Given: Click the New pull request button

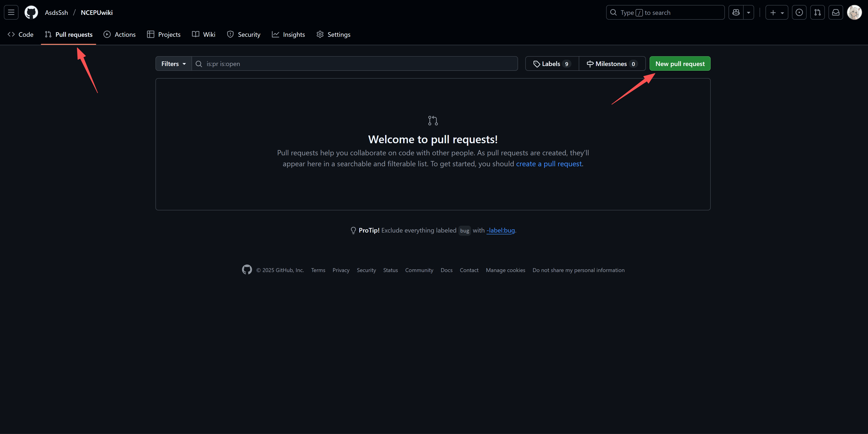Looking at the screenshot, I should tap(680, 64).
